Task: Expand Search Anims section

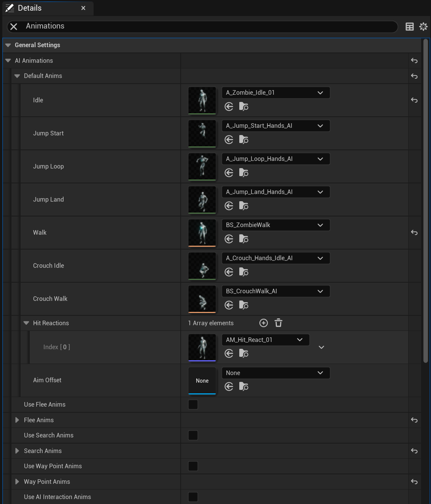Action: pyautogui.click(x=17, y=451)
